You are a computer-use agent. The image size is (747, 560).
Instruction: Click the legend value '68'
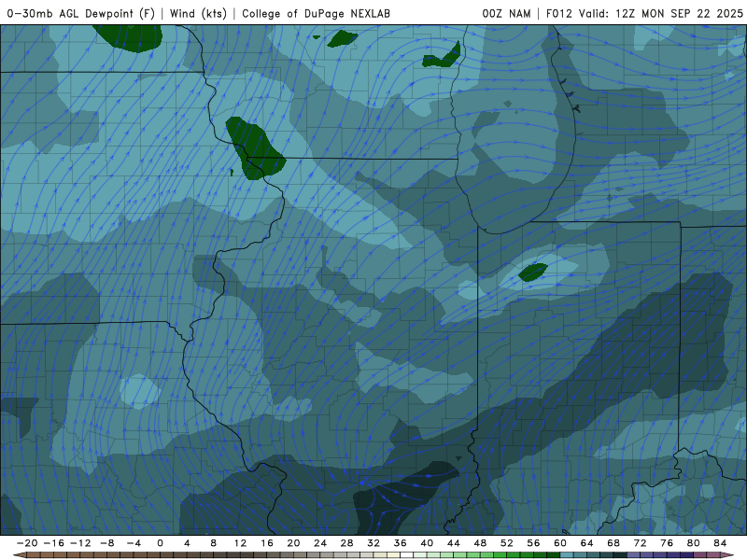point(613,543)
